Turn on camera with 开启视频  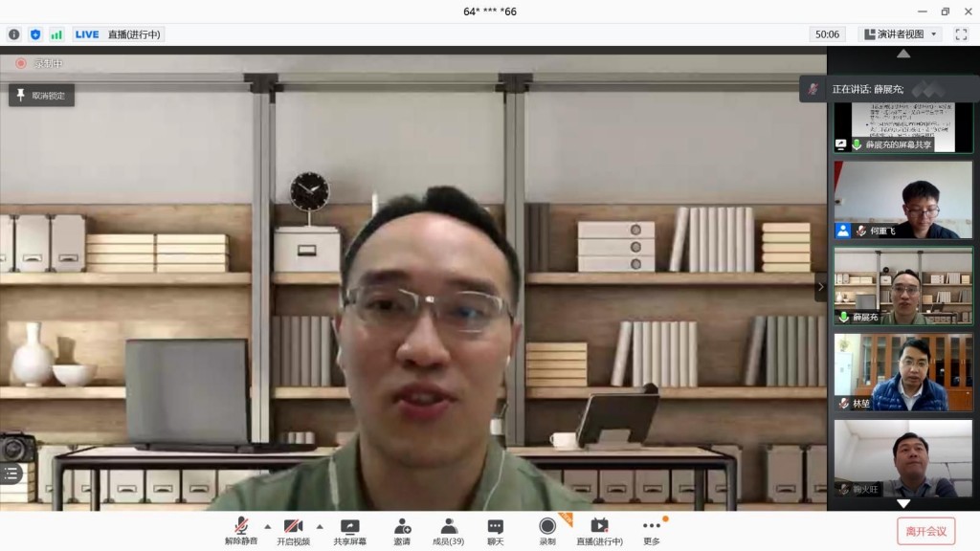pyautogui.click(x=293, y=530)
